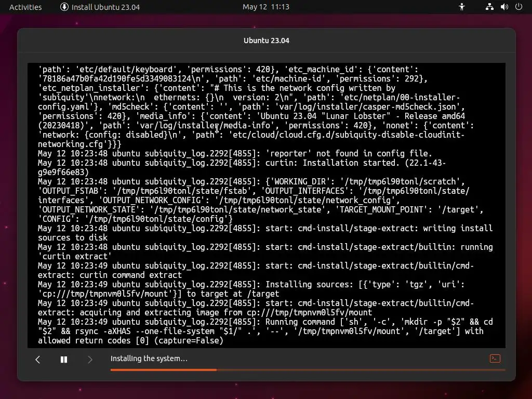
Task: Click log text 'extract: curtin command extract'
Action: point(110,275)
